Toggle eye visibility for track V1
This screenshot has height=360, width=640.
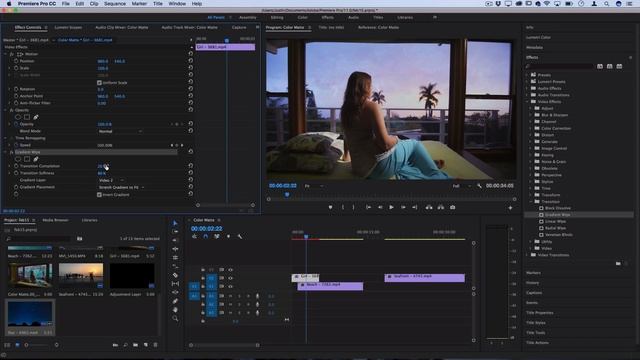(231, 286)
